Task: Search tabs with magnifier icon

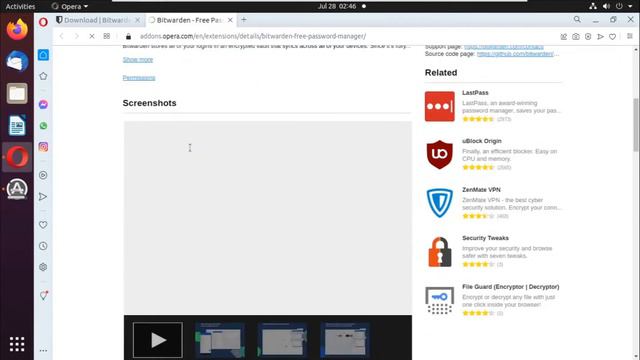Action: 577,20
